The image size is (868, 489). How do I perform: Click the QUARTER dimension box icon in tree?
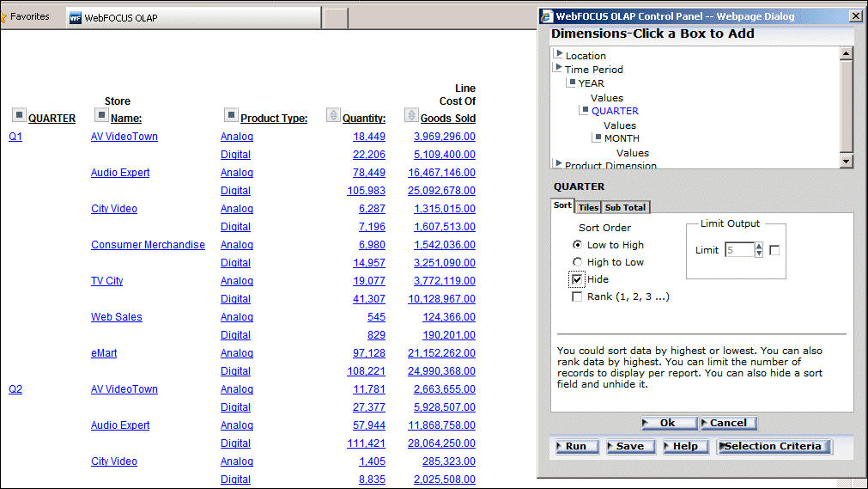tap(585, 110)
